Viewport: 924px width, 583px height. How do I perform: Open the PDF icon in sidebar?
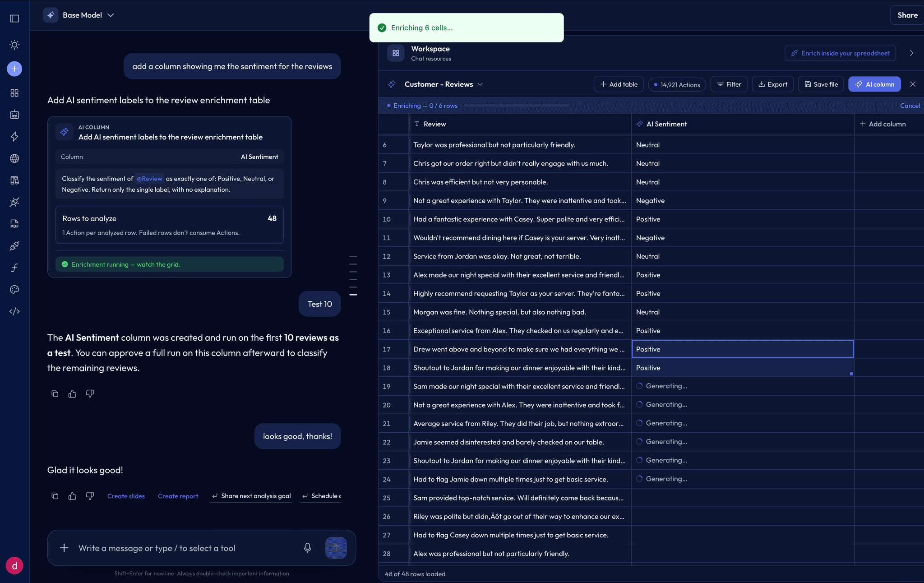pyautogui.click(x=14, y=224)
